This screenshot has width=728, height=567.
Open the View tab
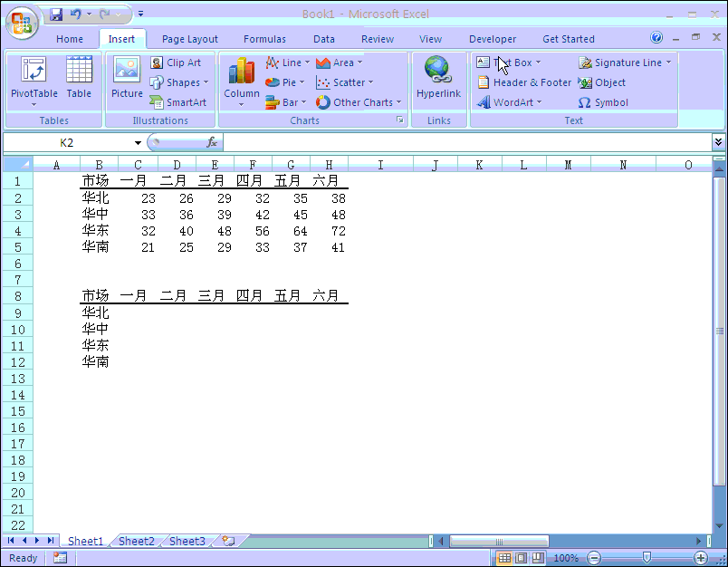coord(430,39)
